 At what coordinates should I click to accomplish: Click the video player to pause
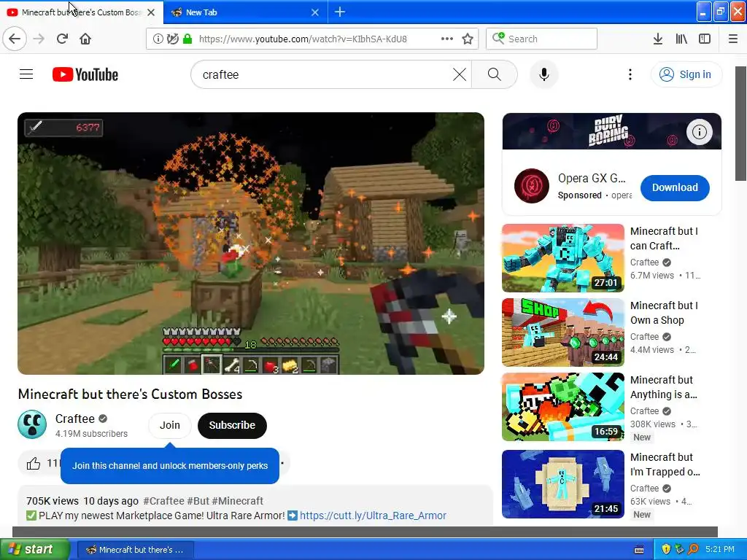pos(251,244)
